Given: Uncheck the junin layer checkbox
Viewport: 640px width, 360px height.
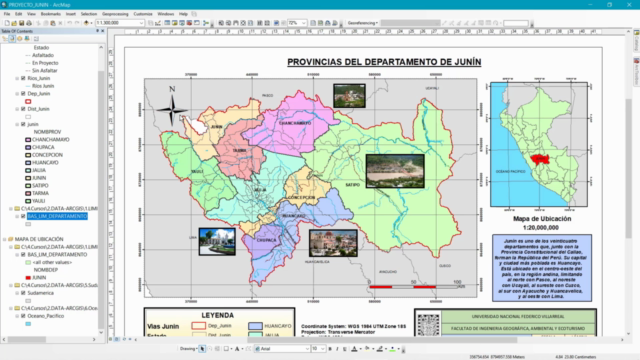Looking at the screenshot, I should (23, 124).
